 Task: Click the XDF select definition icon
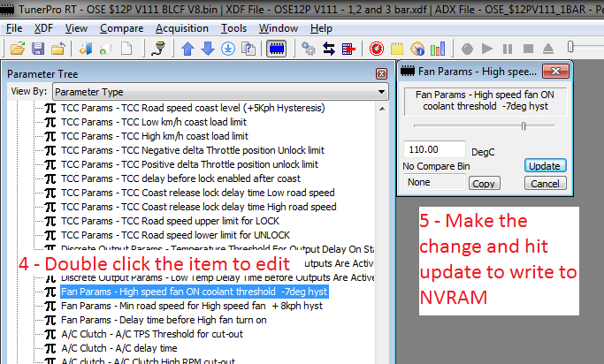86,49
